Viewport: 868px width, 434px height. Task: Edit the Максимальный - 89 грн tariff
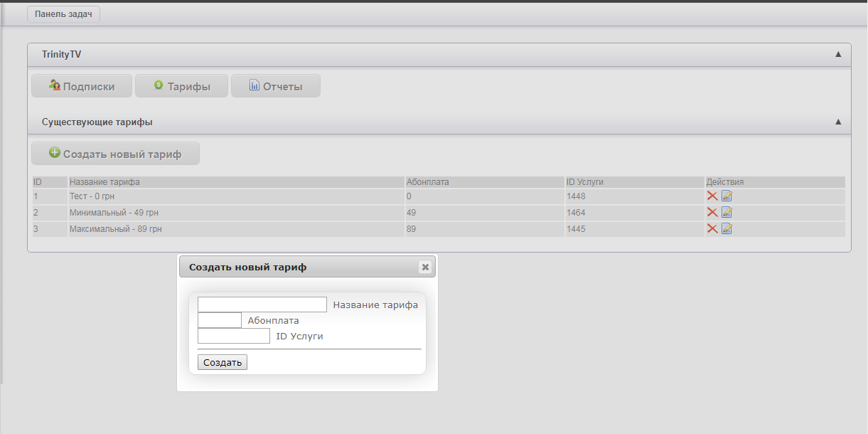(x=727, y=228)
